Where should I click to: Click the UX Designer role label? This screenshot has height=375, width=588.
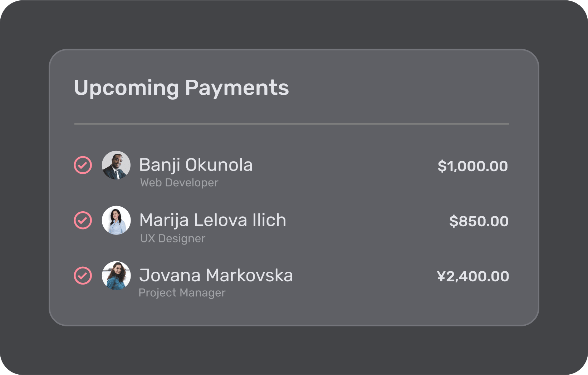(x=173, y=238)
